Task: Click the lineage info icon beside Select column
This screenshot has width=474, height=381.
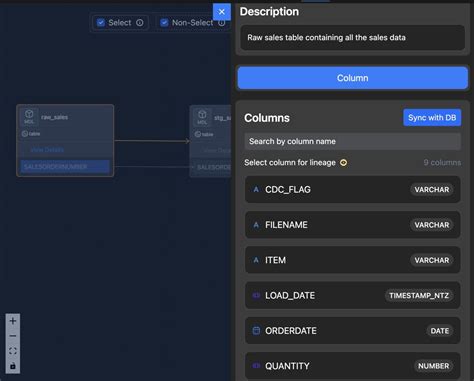Action: coord(343,163)
